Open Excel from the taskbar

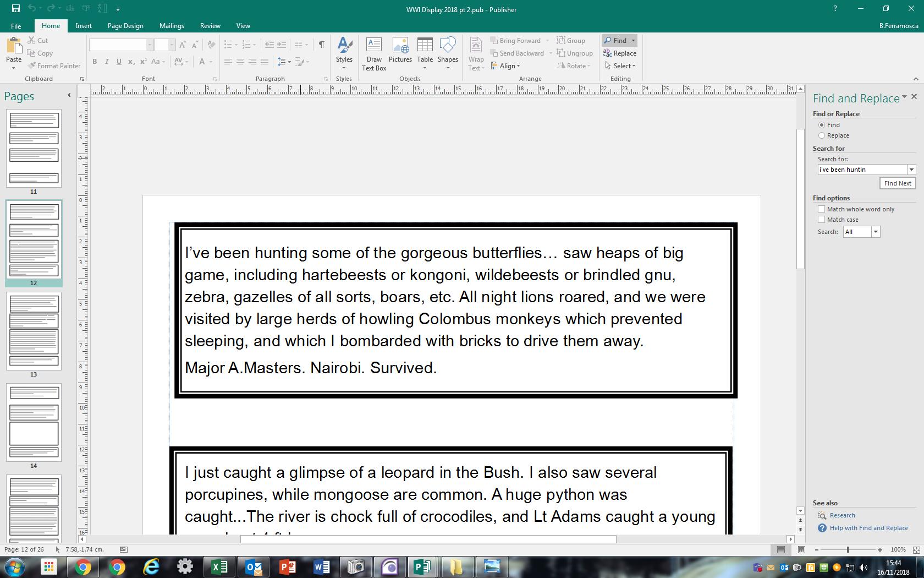(x=219, y=567)
